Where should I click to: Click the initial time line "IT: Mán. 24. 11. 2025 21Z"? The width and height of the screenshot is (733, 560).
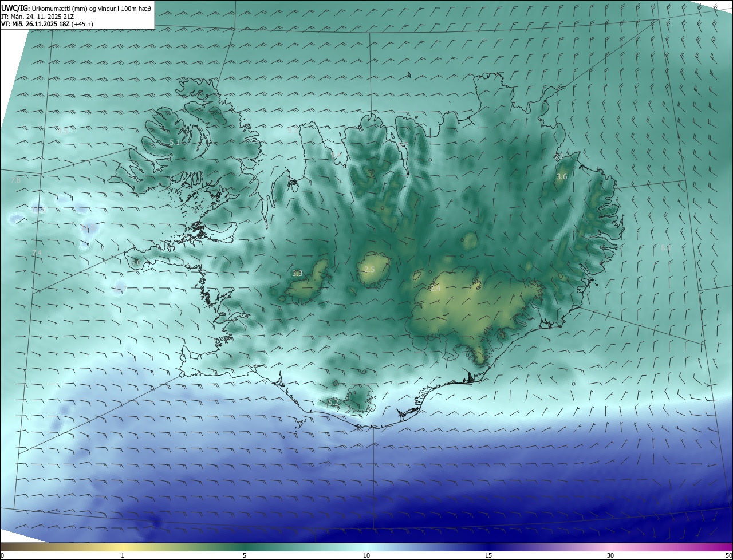click(38, 17)
